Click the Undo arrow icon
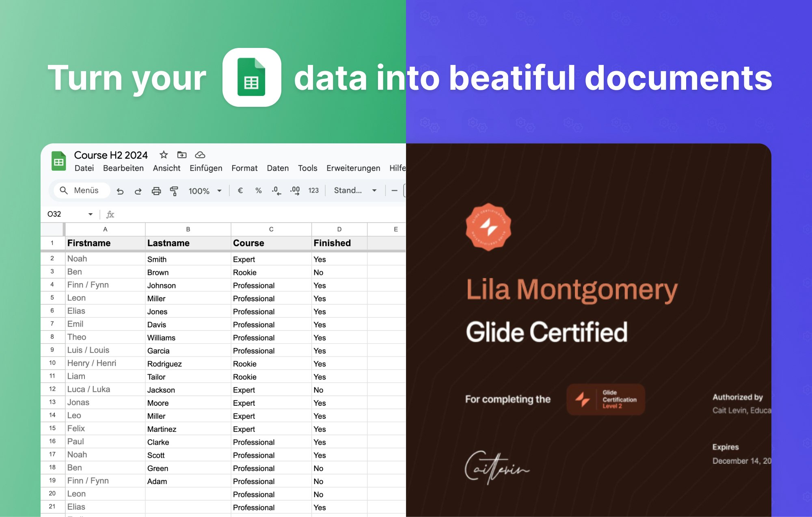The height and width of the screenshot is (517, 812). click(x=120, y=191)
